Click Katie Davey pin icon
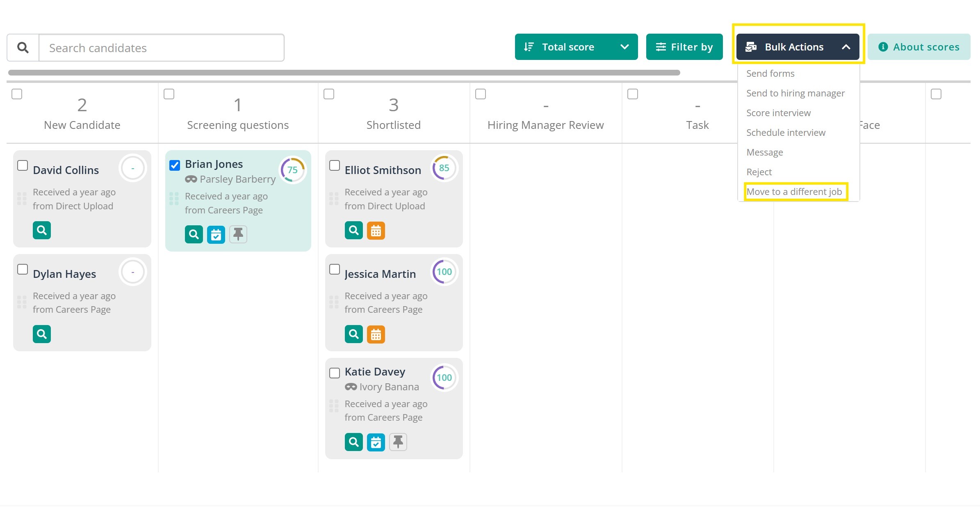980x513 pixels. (x=398, y=442)
